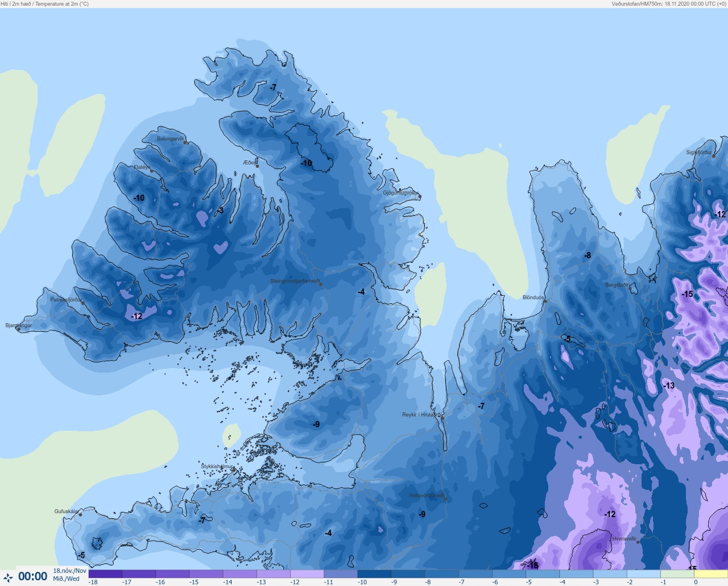Select the legend color swatch labeled -2

click(643, 574)
